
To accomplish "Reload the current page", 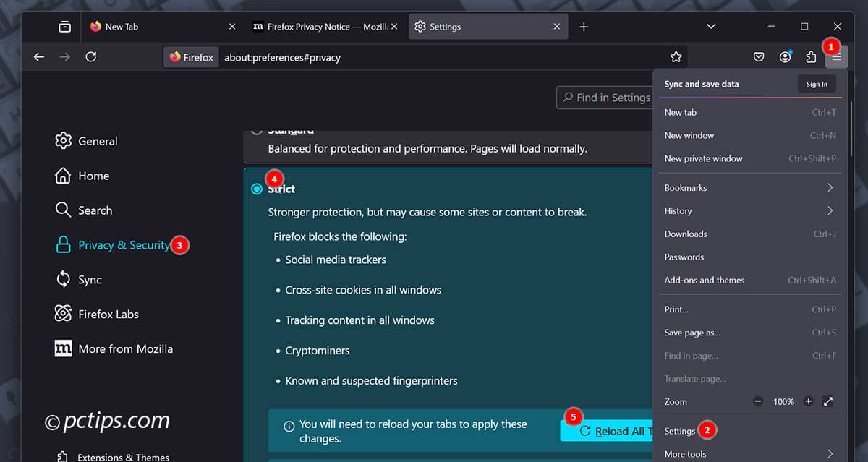I will coord(91,57).
